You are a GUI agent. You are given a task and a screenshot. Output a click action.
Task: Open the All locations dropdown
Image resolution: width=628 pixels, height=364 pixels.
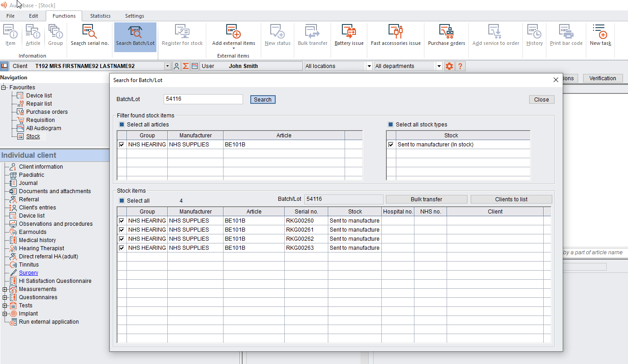(x=369, y=66)
